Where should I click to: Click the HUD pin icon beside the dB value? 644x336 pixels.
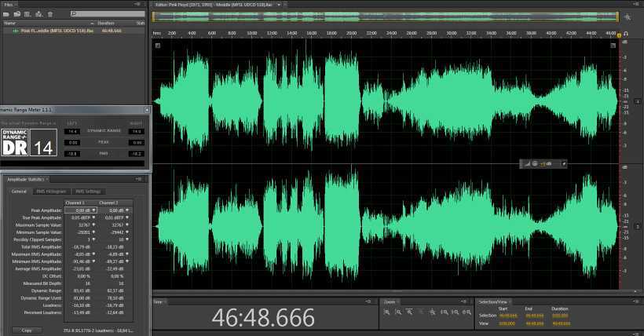point(564,163)
